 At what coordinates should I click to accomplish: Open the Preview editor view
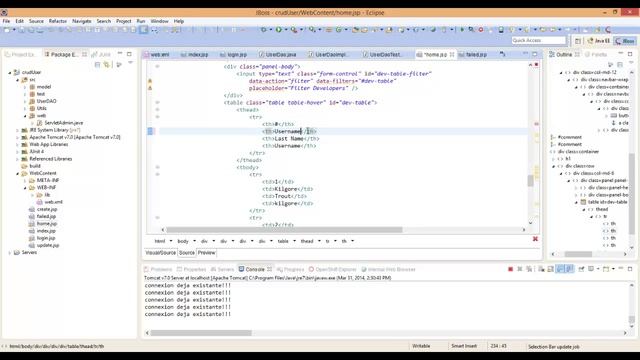207,253
